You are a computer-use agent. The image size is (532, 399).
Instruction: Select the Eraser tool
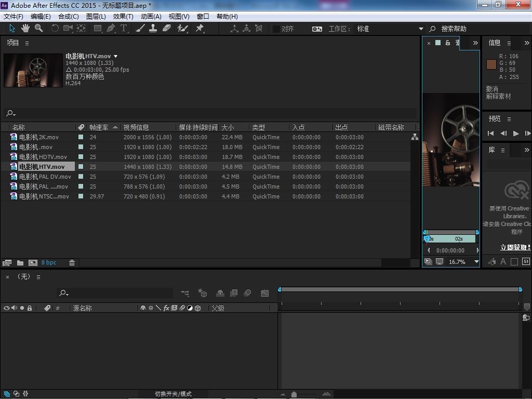[166, 28]
